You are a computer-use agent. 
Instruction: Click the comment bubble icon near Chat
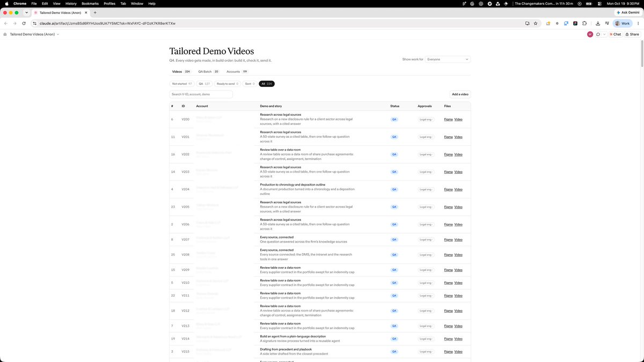[598, 34]
